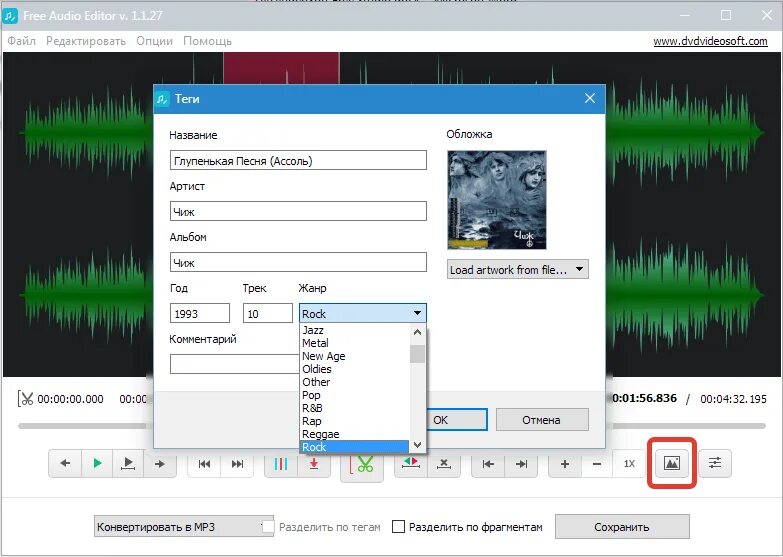The height and width of the screenshot is (557, 783).
Task: Move to selection end with right-bar arrow icon
Action: [521, 464]
